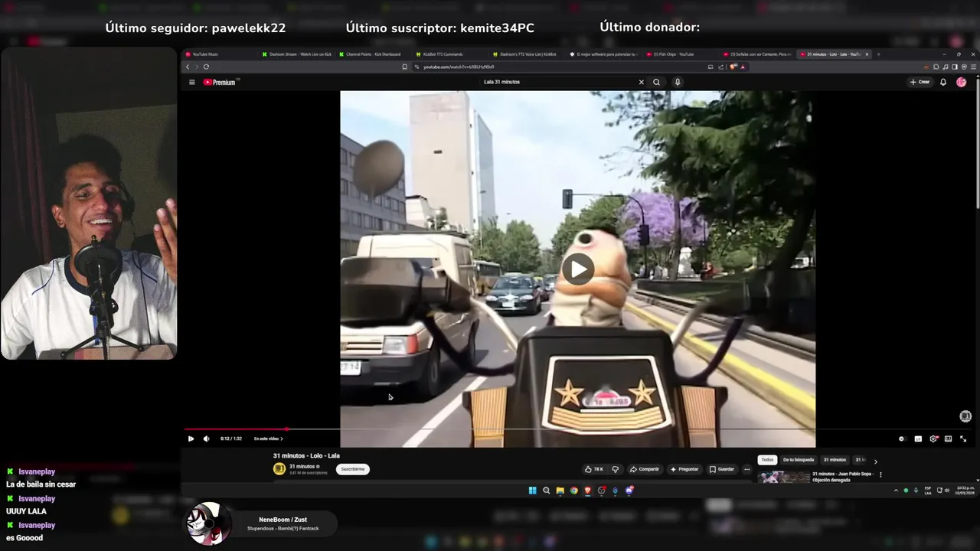Open the Juan Pablo Sopa video thumbnail
This screenshot has width=980, height=551.
(x=784, y=477)
